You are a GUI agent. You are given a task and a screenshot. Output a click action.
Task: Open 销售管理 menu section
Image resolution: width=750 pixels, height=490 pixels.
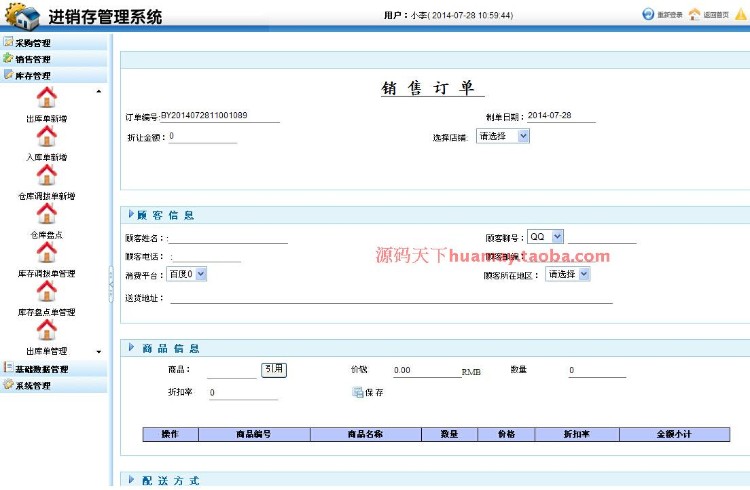click(54, 59)
